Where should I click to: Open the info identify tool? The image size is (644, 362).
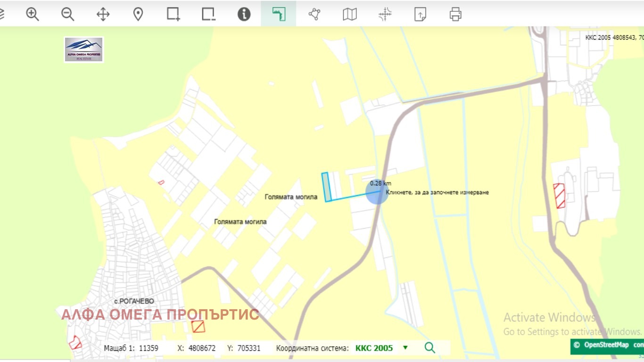[x=244, y=14]
